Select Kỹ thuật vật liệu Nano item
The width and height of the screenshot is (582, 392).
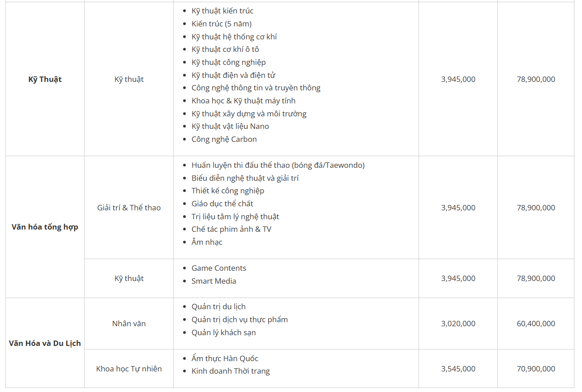[x=230, y=126]
